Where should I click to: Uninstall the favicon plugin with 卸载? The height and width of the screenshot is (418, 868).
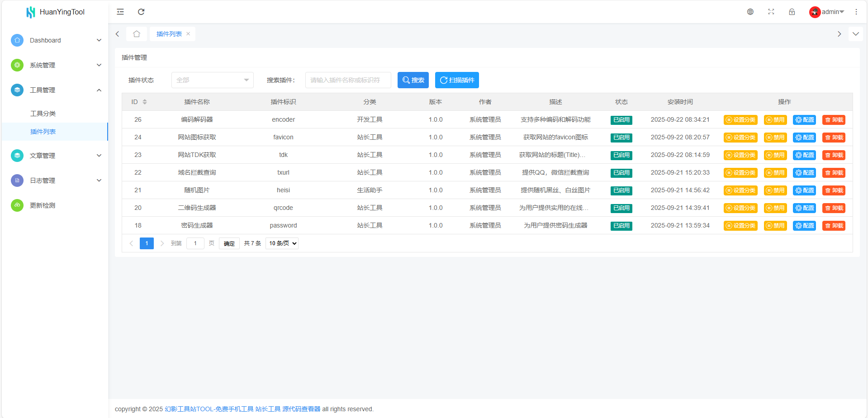point(833,138)
